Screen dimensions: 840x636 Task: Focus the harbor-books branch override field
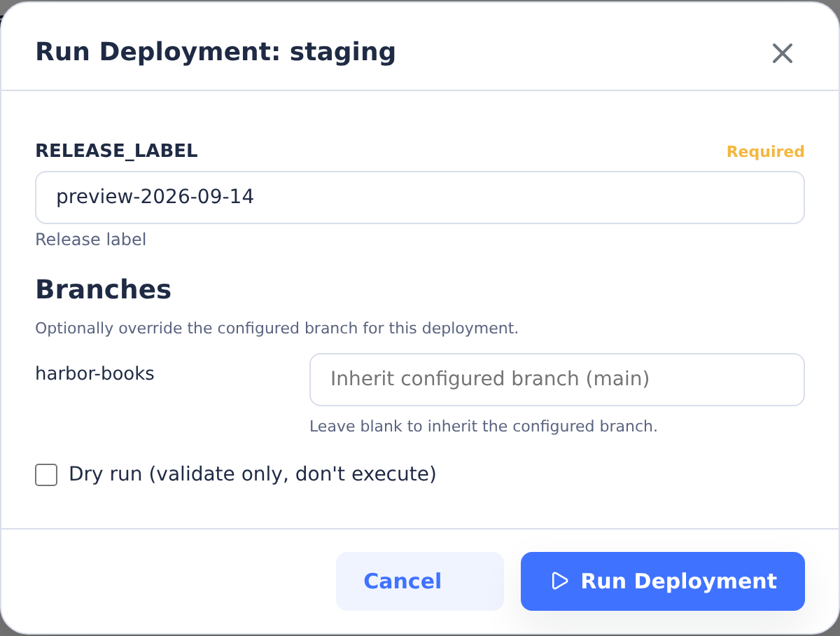click(x=557, y=380)
